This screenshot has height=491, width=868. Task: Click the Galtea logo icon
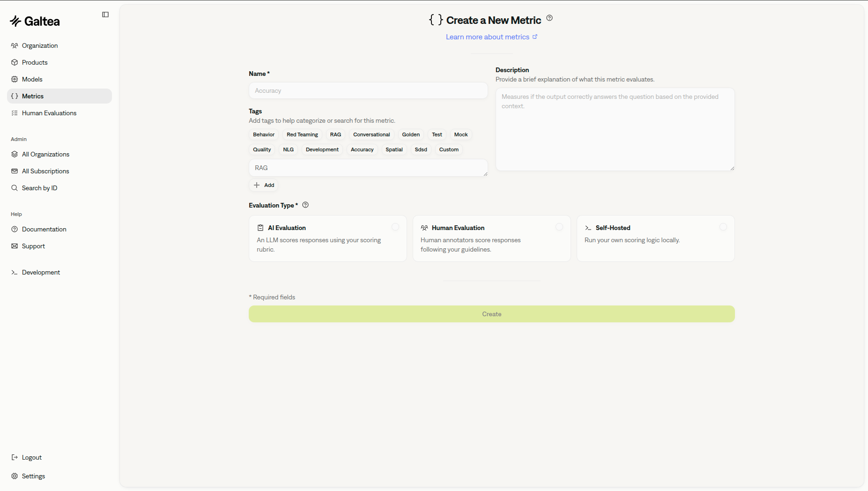click(15, 20)
